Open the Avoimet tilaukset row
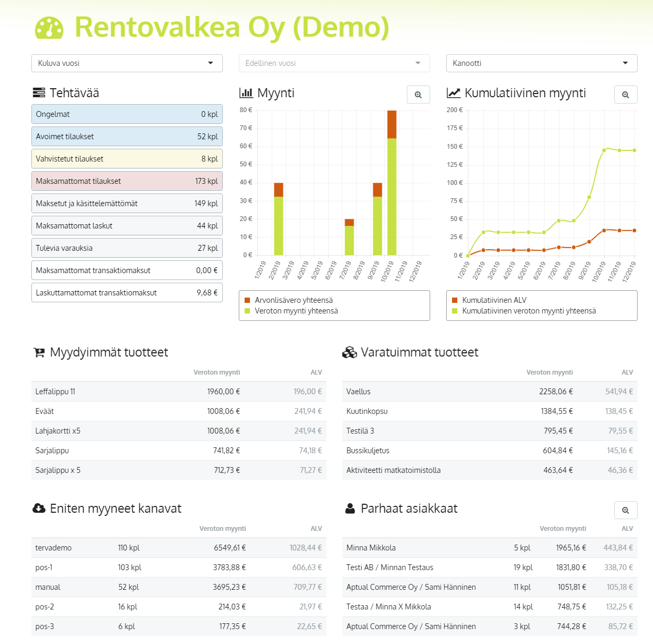 tap(127, 137)
